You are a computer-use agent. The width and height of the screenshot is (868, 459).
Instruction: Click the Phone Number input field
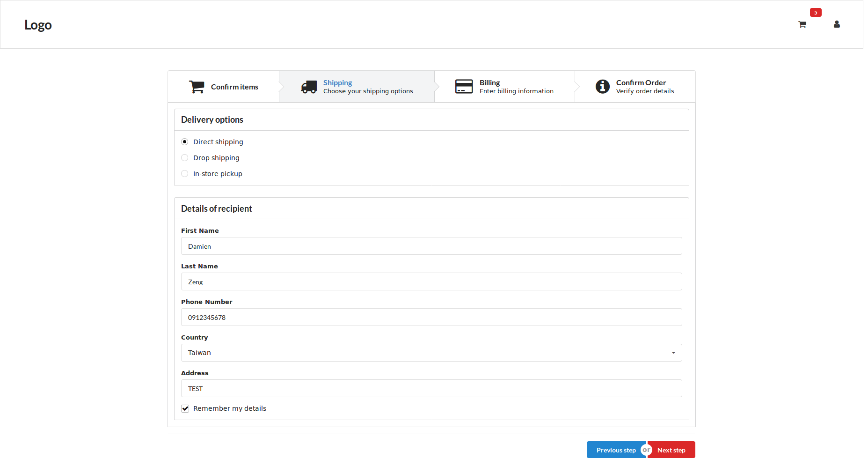pos(431,317)
